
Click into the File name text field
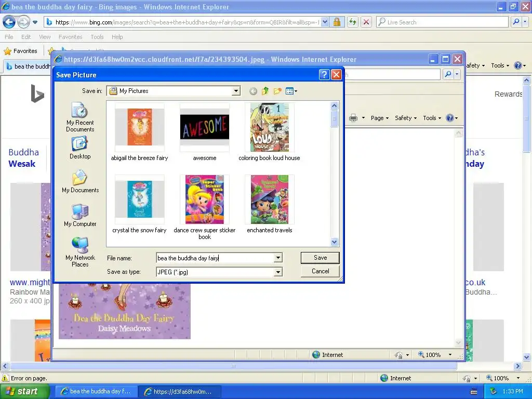[215, 258]
